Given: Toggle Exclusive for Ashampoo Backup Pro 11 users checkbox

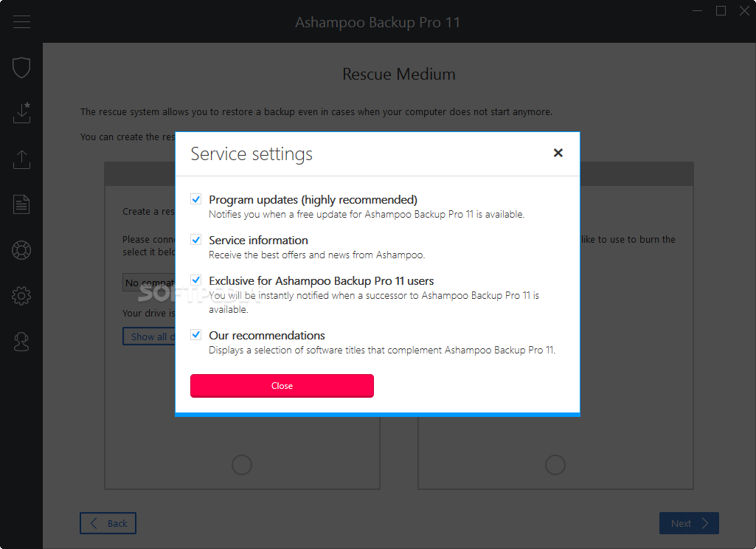Looking at the screenshot, I should tap(195, 280).
